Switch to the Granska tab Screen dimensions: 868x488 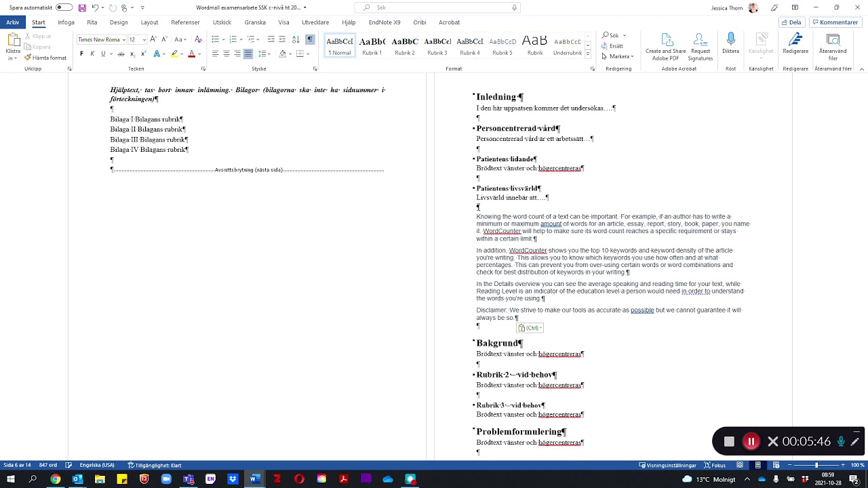click(x=255, y=22)
